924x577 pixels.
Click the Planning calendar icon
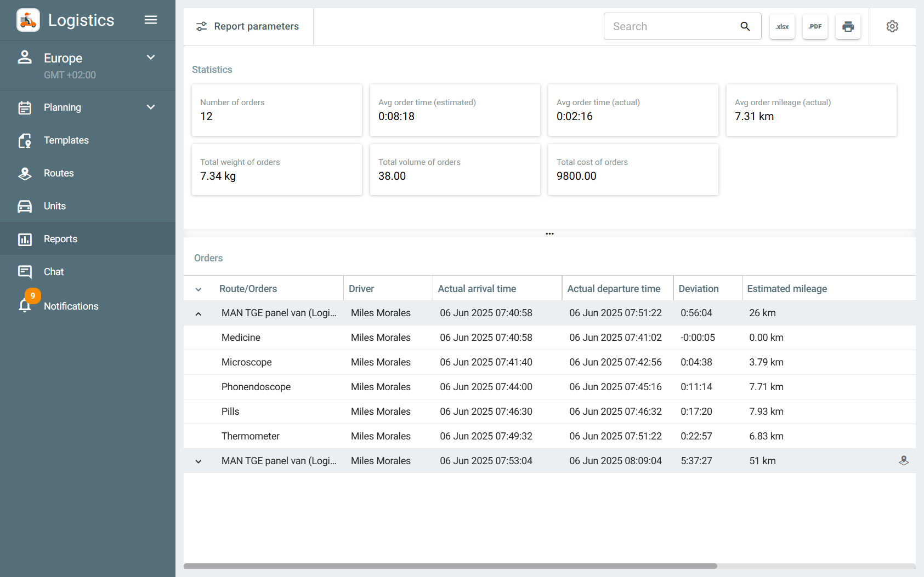(x=25, y=107)
